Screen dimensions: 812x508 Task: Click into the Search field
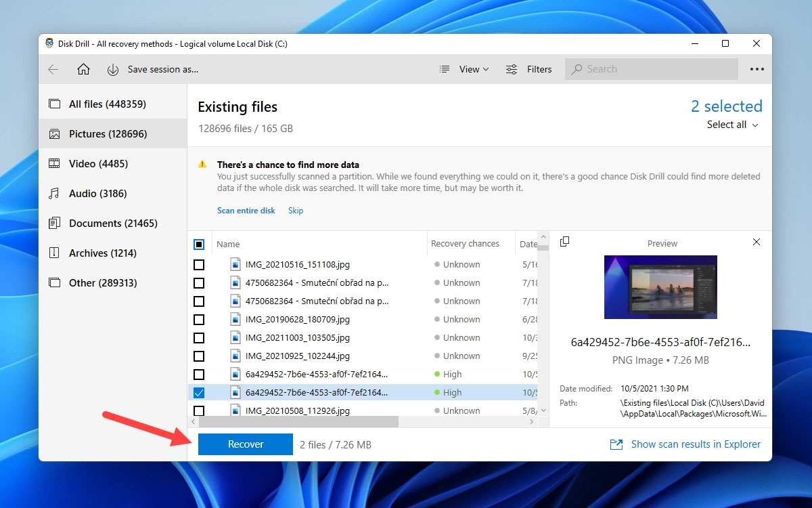tap(651, 69)
